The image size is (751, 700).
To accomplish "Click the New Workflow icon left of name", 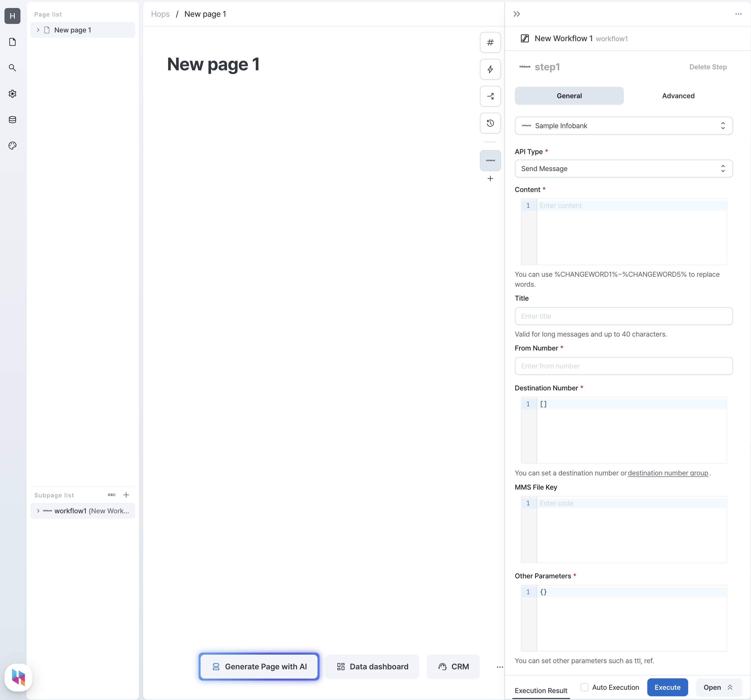I will tap(525, 38).
